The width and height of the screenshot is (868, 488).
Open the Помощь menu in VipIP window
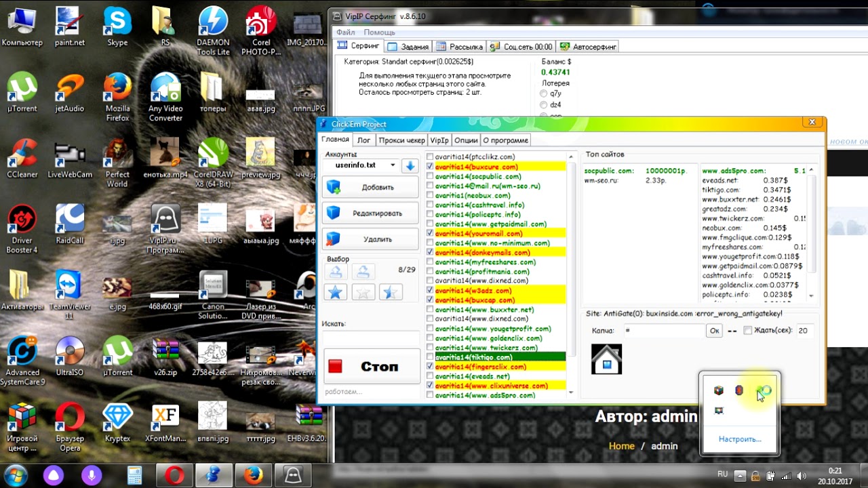click(379, 33)
